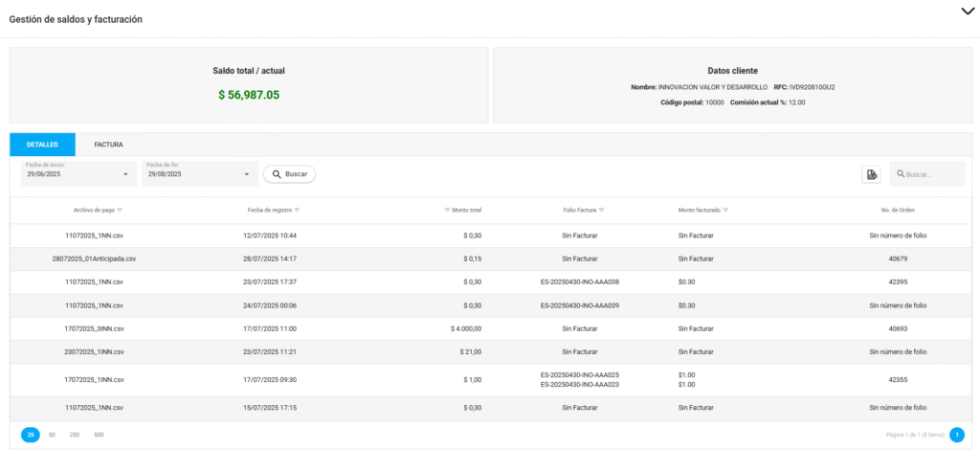
Task: Click filter icon for Fecha de registro
Action: pos(298,210)
